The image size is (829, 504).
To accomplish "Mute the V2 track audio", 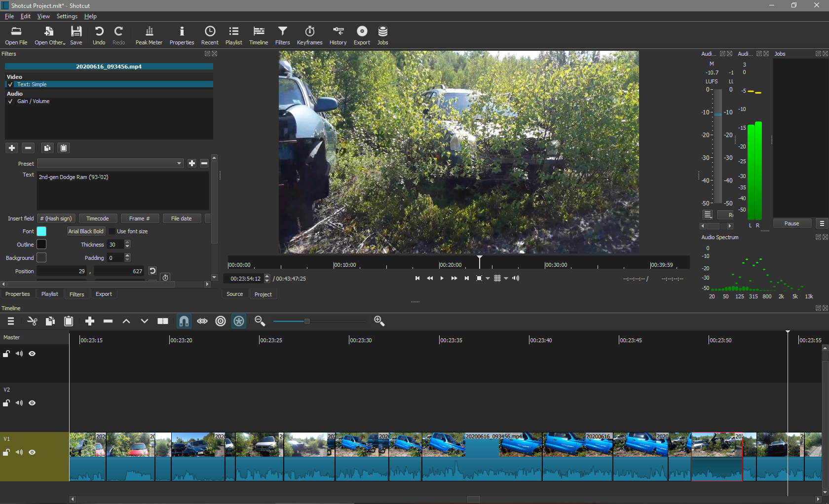I will pyautogui.click(x=19, y=403).
